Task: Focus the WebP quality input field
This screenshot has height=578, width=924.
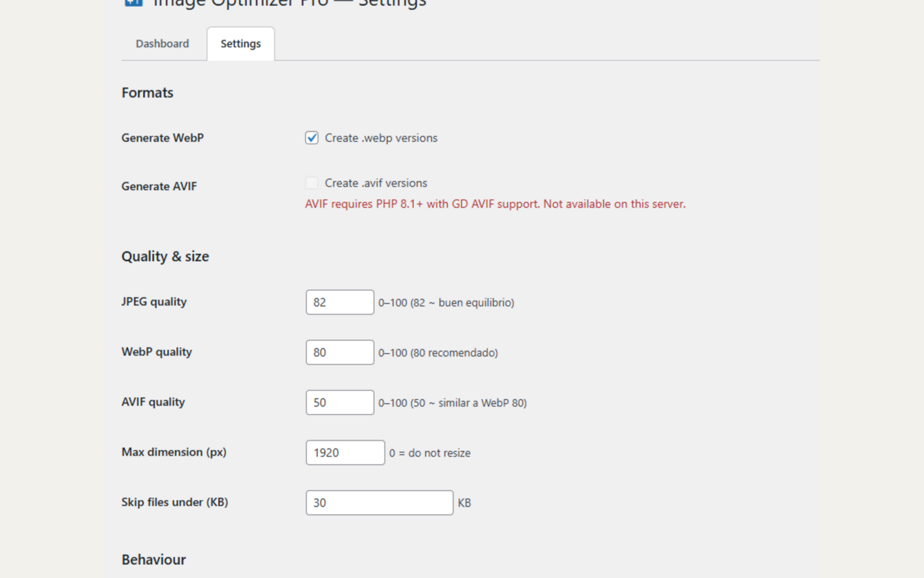Action: [x=340, y=353]
